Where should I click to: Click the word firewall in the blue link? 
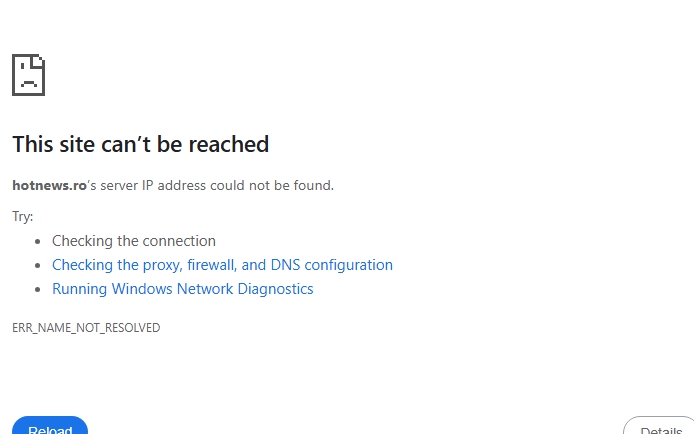pyautogui.click(x=212, y=265)
